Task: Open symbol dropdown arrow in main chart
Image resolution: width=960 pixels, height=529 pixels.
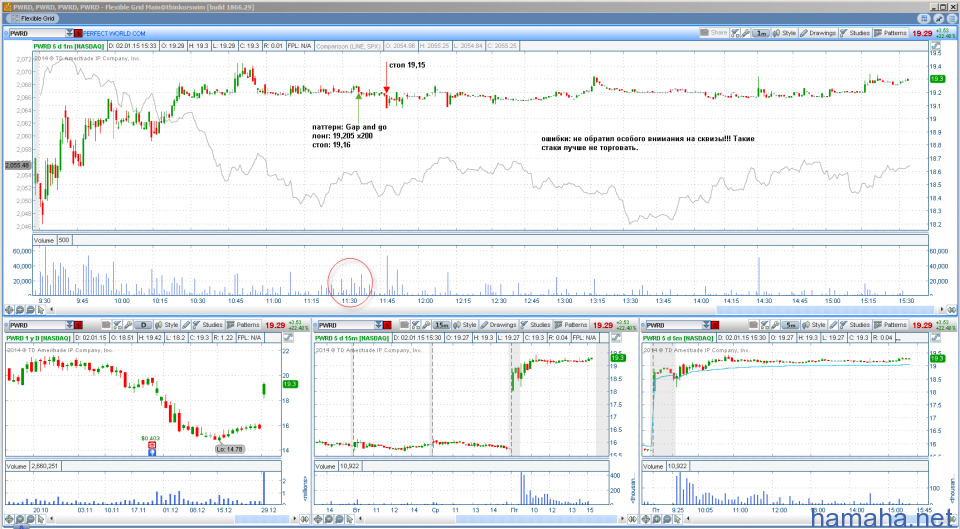Action: pyautogui.click(x=69, y=33)
